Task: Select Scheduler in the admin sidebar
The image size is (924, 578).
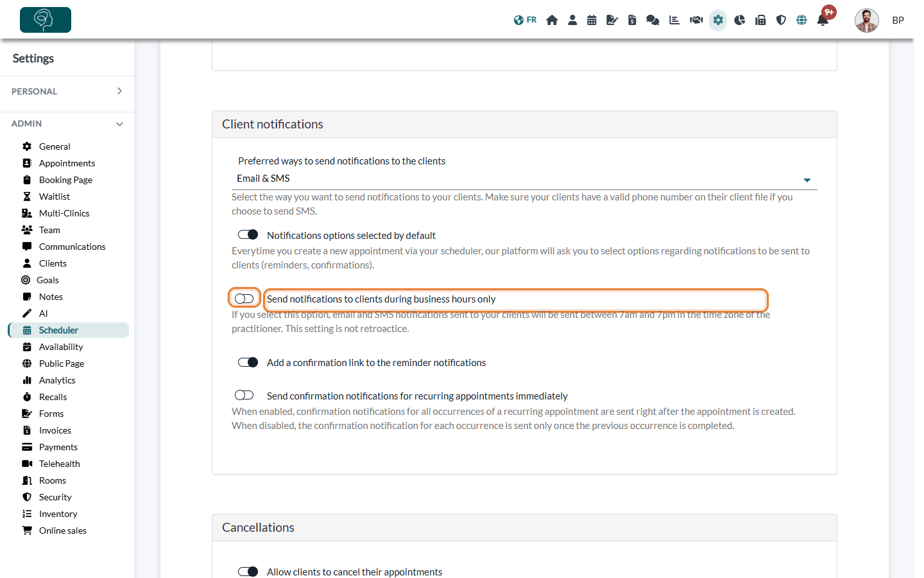Action: click(x=68, y=330)
